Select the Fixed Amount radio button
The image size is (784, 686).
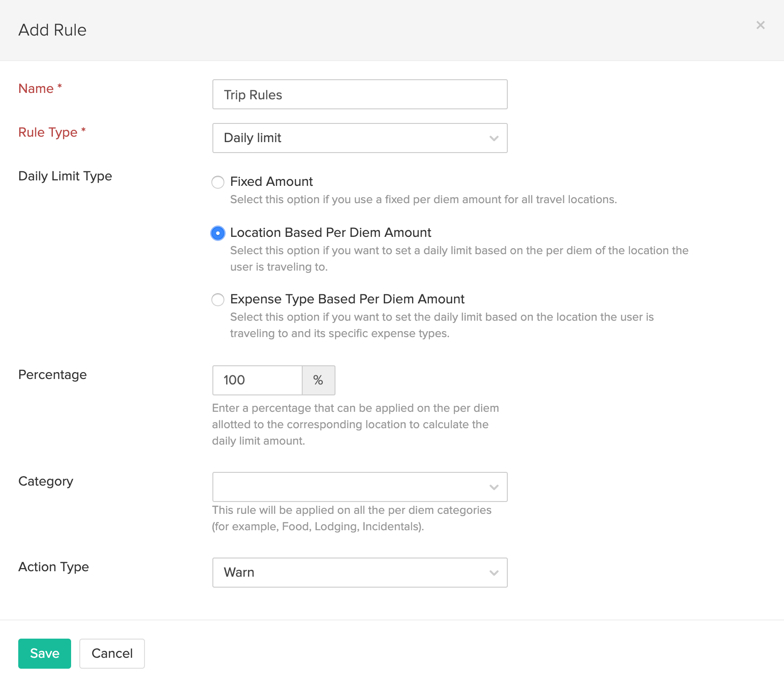[218, 182]
